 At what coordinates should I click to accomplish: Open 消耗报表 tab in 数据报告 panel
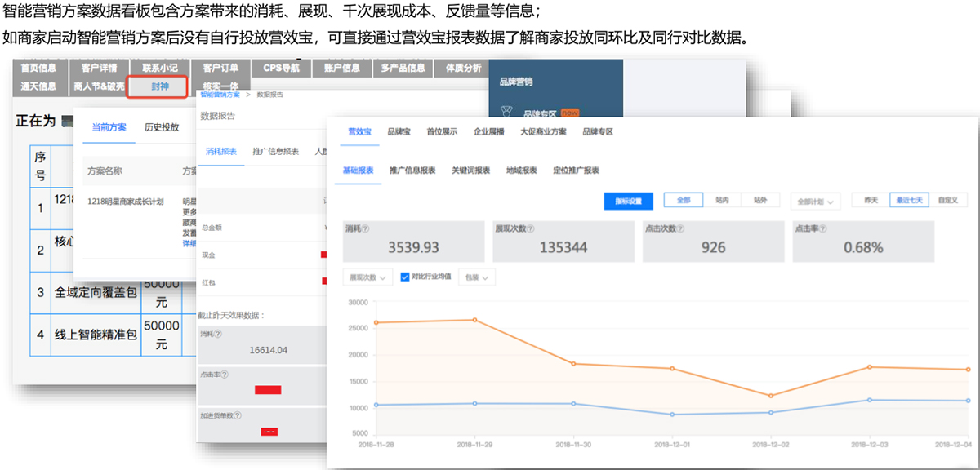point(221,151)
